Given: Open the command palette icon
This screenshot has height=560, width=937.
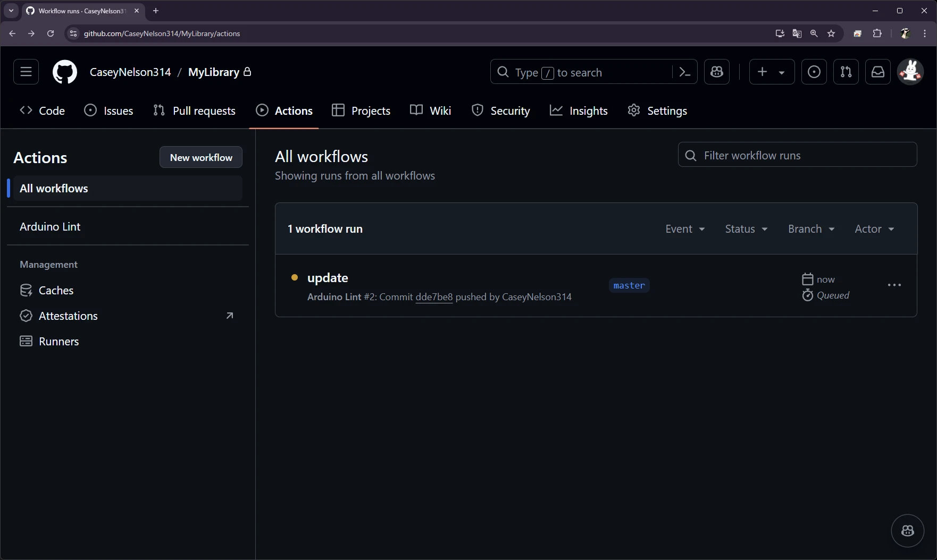Looking at the screenshot, I should [x=685, y=72].
